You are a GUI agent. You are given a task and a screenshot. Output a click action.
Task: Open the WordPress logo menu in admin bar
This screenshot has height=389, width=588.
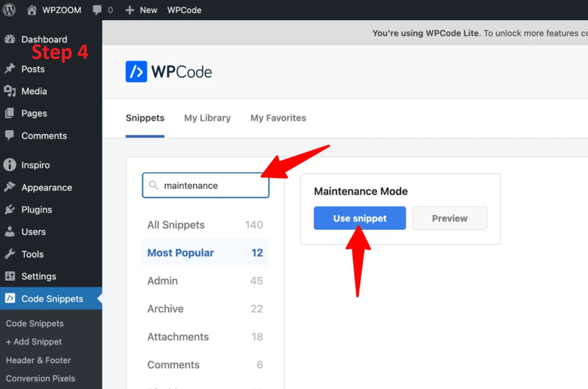pos(9,10)
